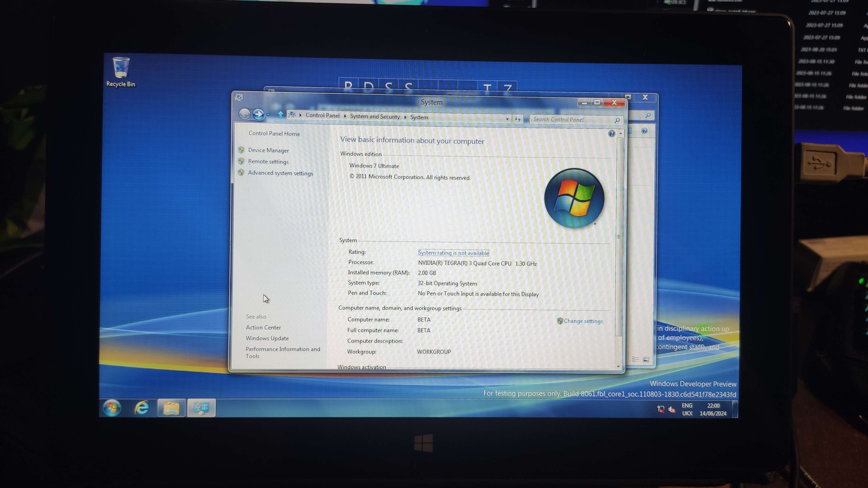
Task: Launch Internet Explorer from taskbar
Action: pos(142,408)
